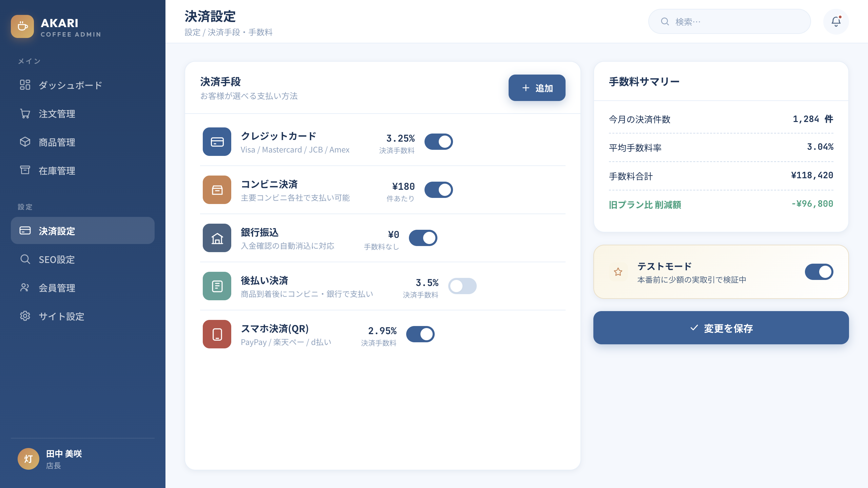The image size is (868, 488).
Task: Click Visa / Mastercard / JCB / Amex text
Action: pos(295,150)
